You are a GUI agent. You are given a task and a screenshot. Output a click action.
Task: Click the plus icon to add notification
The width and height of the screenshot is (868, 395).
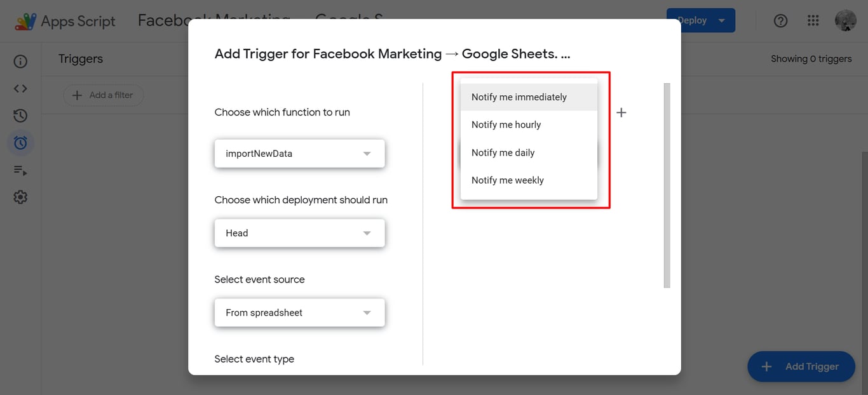click(x=621, y=112)
